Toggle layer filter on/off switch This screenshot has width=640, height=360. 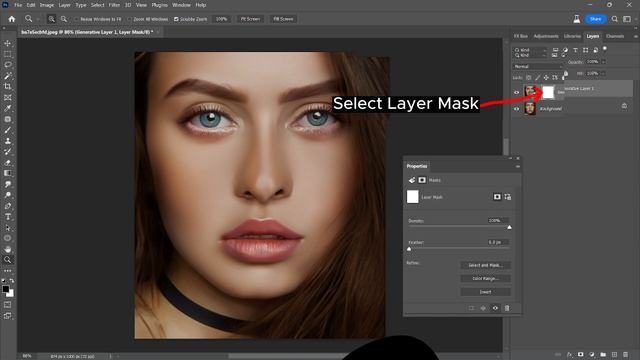tap(605, 49)
